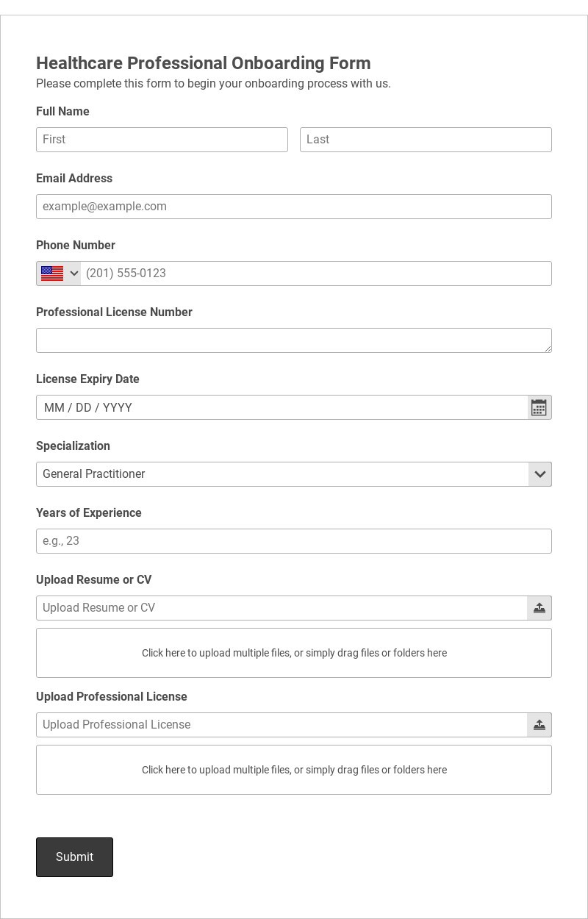The image size is (588, 919).
Task: Click the Phone Number label
Action: [76, 246]
